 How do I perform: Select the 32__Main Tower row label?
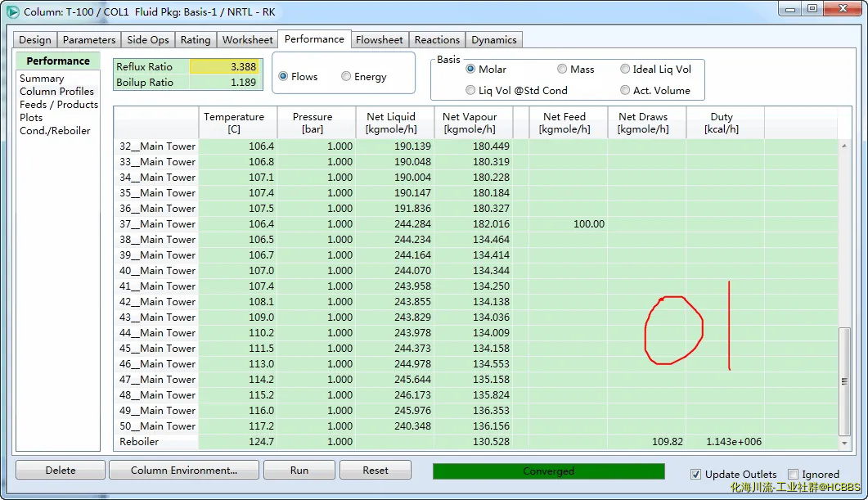point(157,146)
